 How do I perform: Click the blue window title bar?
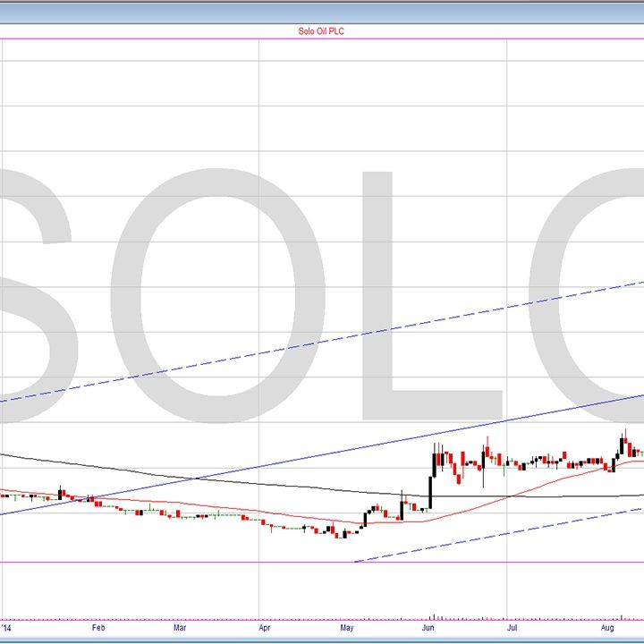322,11
